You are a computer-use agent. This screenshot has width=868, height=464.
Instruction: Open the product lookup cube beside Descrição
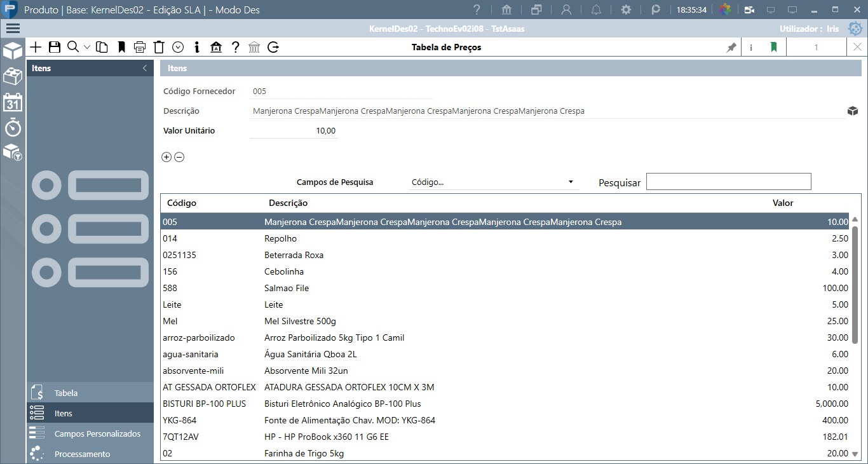pyautogui.click(x=853, y=111)
